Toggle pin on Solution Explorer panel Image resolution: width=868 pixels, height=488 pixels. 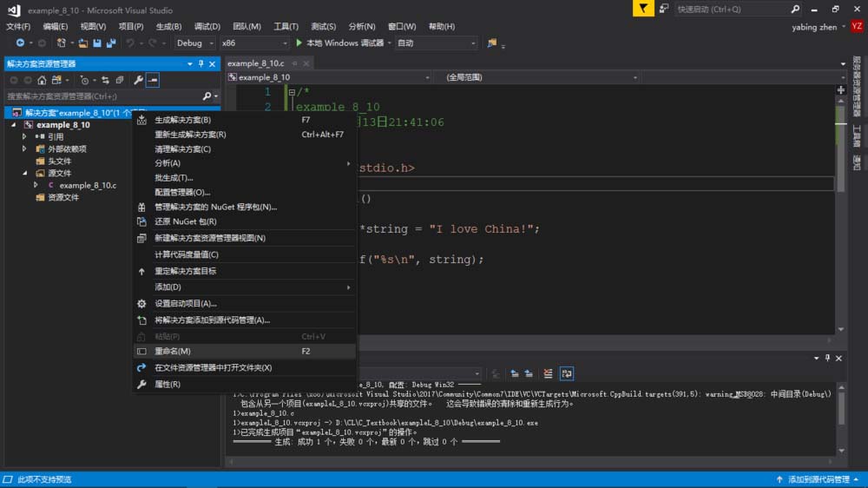click(x=201, y=63)
